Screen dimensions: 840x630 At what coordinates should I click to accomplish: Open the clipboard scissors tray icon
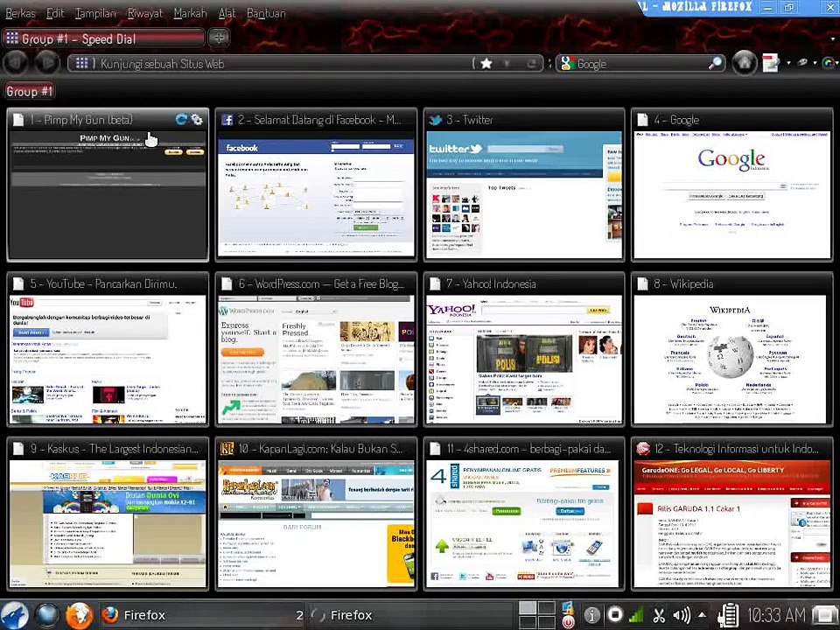(x=659, y=615)
